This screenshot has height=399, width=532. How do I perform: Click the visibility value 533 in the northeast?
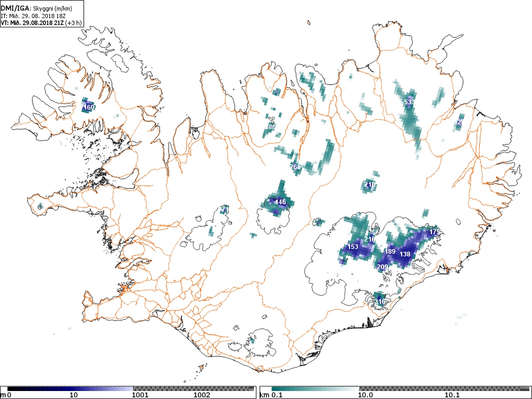pos(409,102)
